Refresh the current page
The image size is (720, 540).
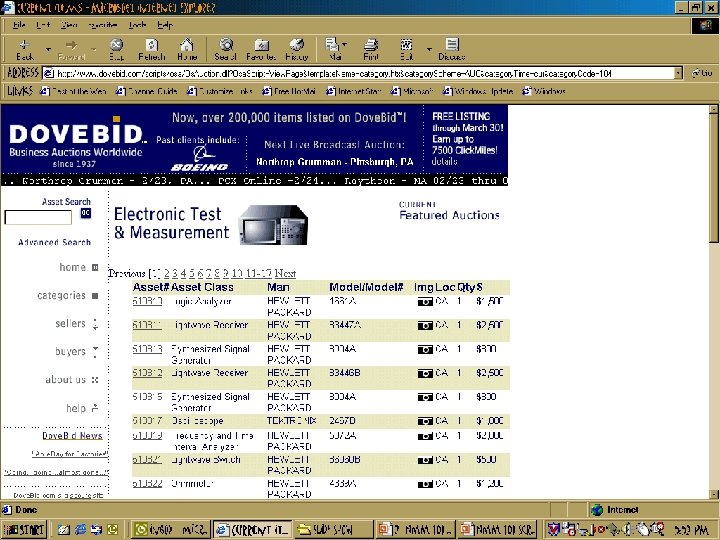[152, 50]
